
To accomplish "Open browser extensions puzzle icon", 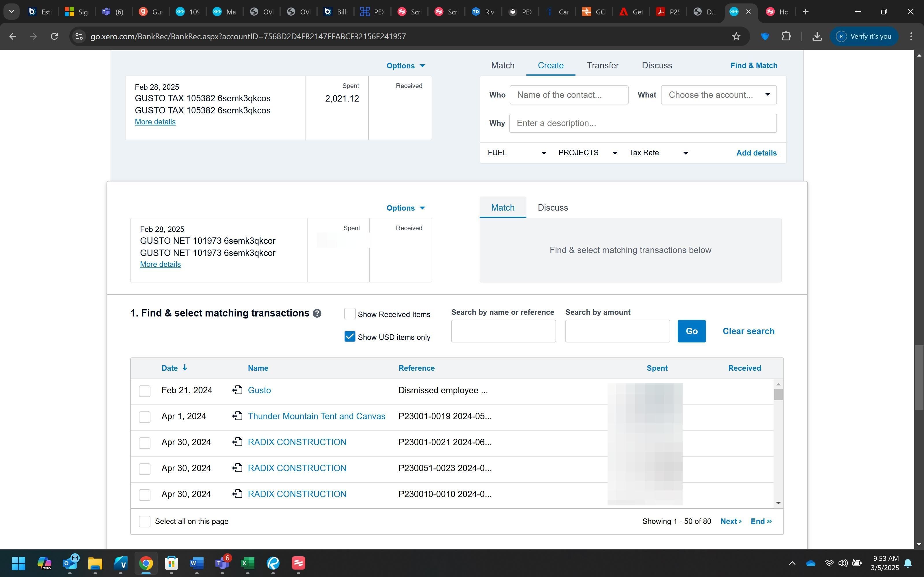I will (786, 37).
